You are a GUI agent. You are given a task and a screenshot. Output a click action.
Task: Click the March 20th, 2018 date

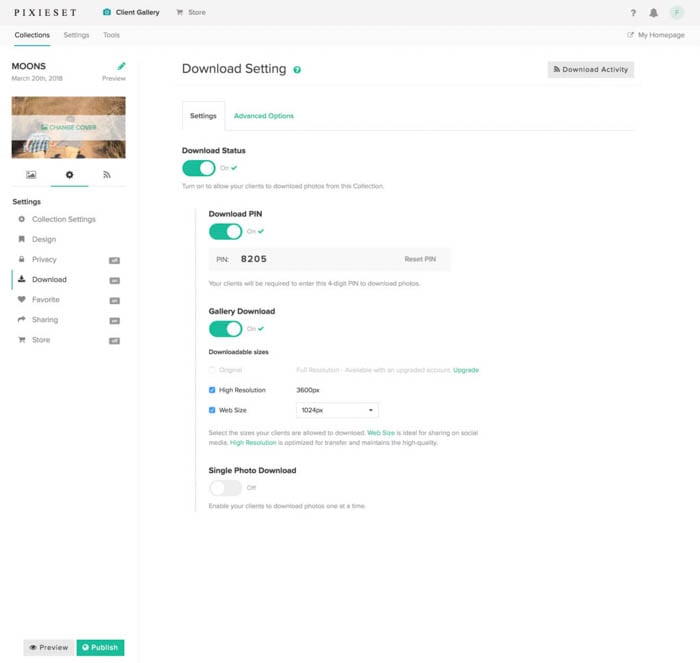coord(37,78)
